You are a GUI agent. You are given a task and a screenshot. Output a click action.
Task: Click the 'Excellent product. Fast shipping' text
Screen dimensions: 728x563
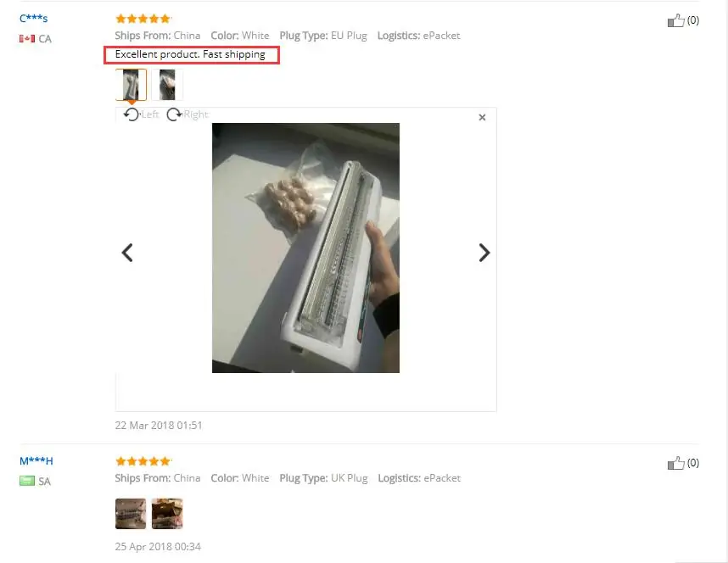(190, 54)
